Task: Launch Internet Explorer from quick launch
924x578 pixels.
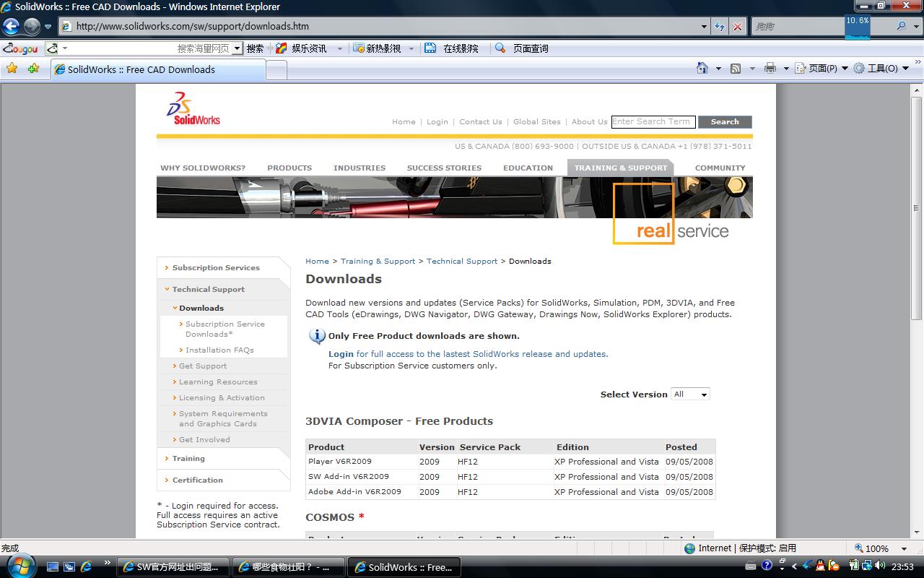Action: [x=86, y=567]
